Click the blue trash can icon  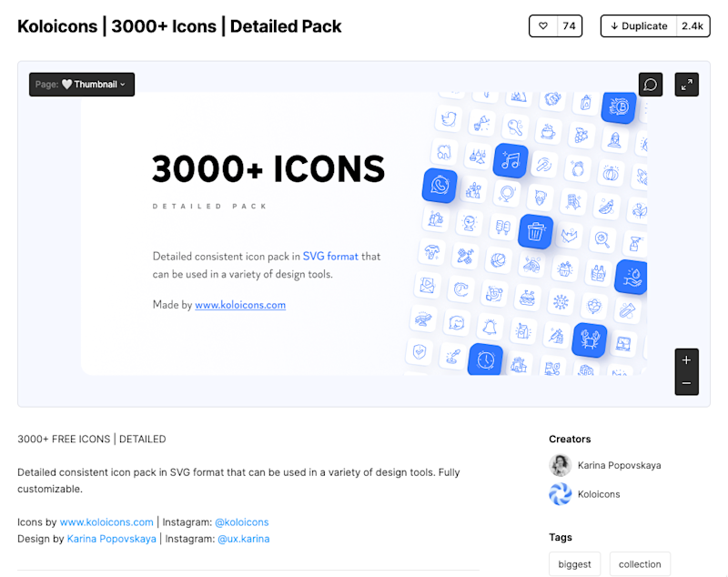click(535, 232)
